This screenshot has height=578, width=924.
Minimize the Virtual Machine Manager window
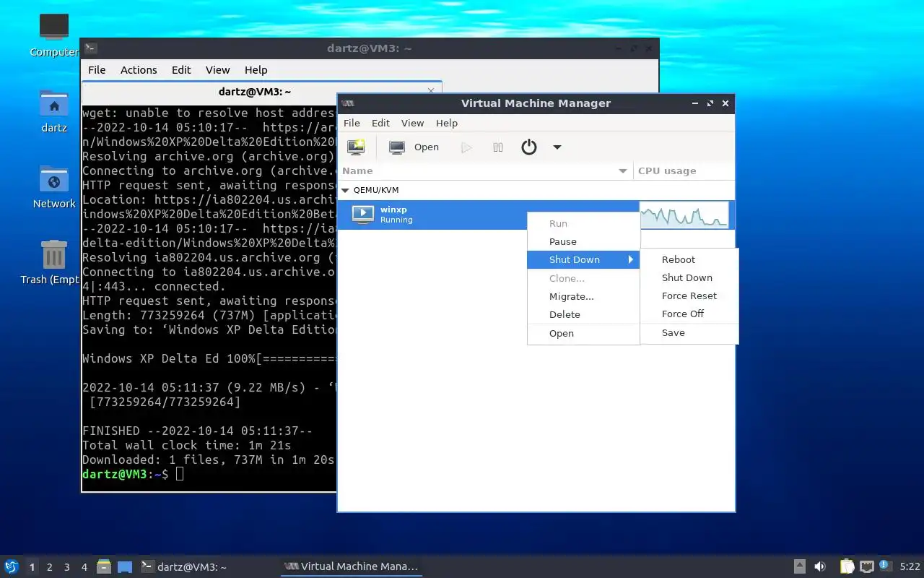point(695,103)
